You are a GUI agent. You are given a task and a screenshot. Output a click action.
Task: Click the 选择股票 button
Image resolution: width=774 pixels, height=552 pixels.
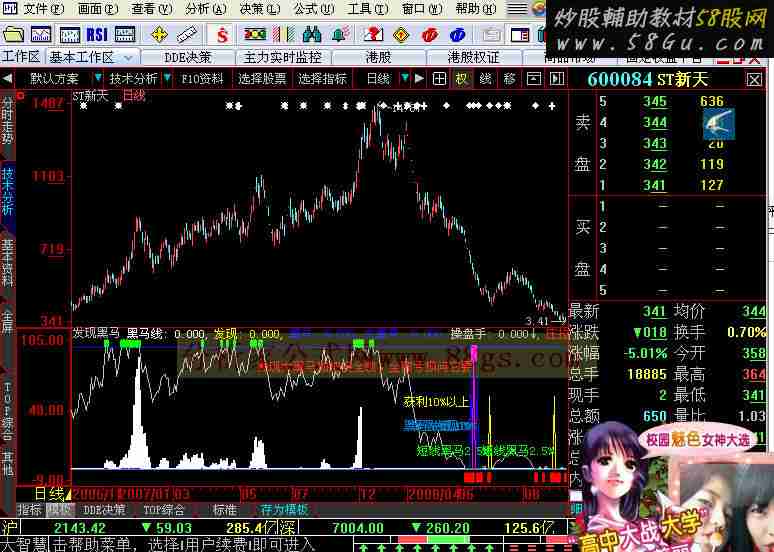point(262,79)
